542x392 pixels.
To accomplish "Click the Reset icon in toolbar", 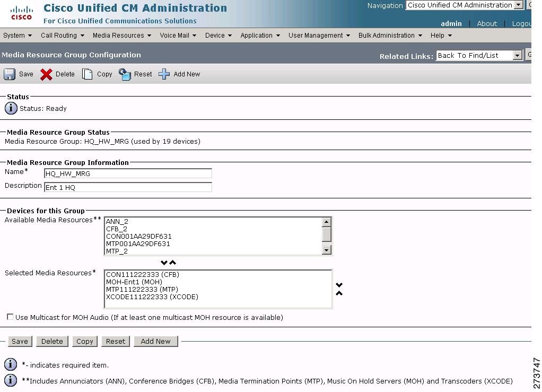I will click(x=125, y=74).
